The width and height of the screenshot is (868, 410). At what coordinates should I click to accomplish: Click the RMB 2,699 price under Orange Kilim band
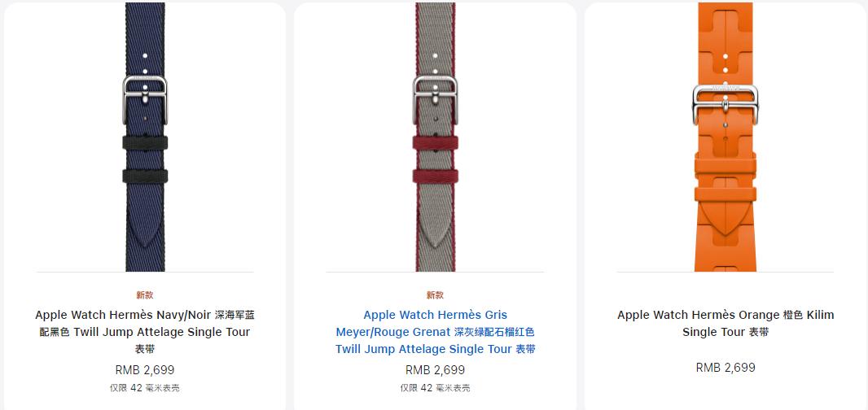pos(726,368)
